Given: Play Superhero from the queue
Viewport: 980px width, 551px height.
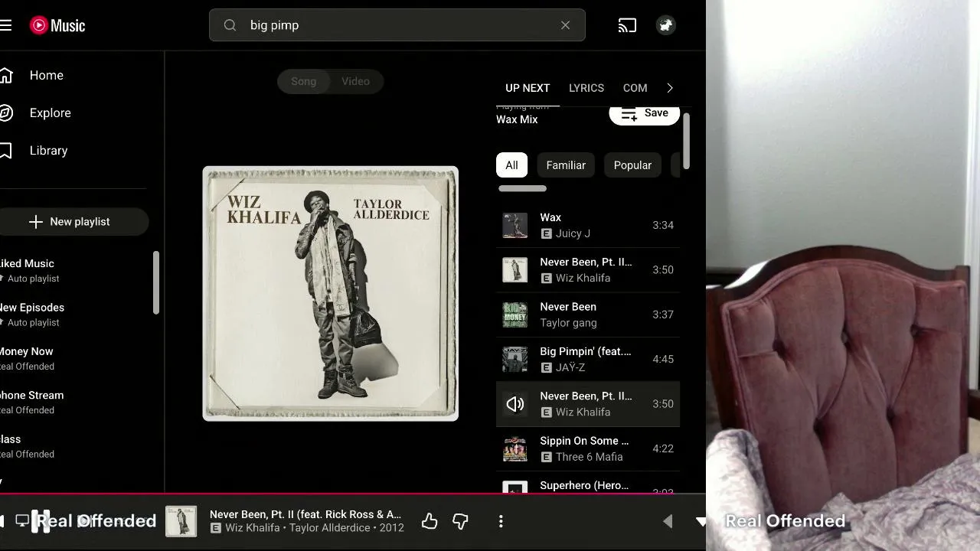Looking at the screenshot, I should coord(588,484).
